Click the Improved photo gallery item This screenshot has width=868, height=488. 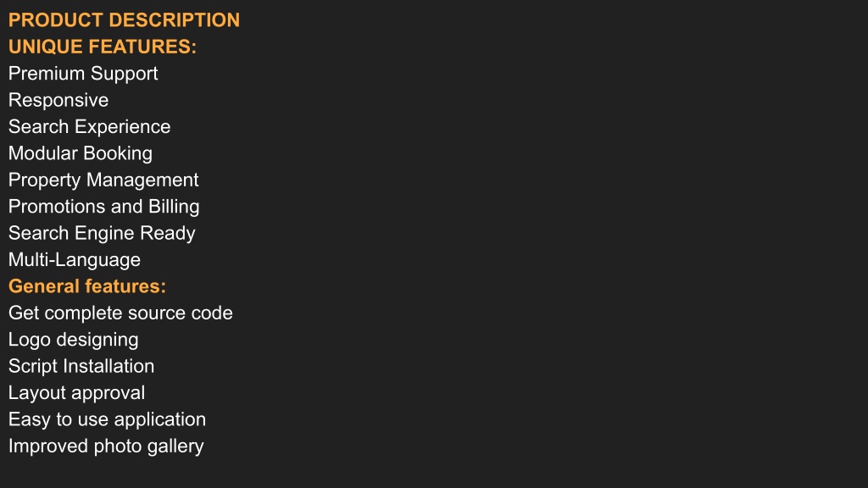pyautogui.click(x=106, y=446)
